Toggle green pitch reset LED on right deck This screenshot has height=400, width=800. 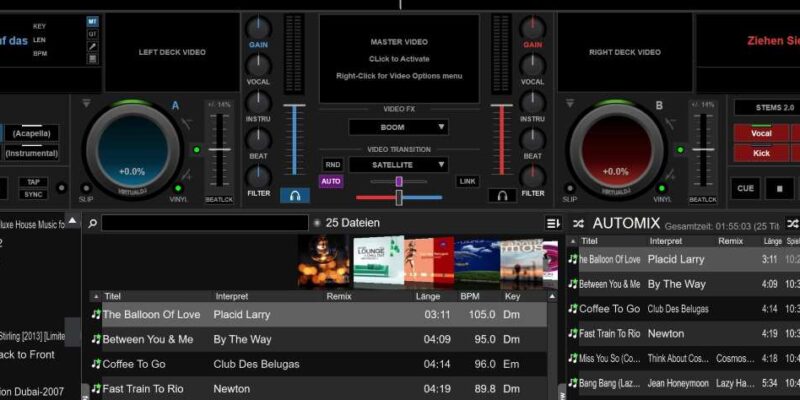pyautogui.click(x=680, y=149)
